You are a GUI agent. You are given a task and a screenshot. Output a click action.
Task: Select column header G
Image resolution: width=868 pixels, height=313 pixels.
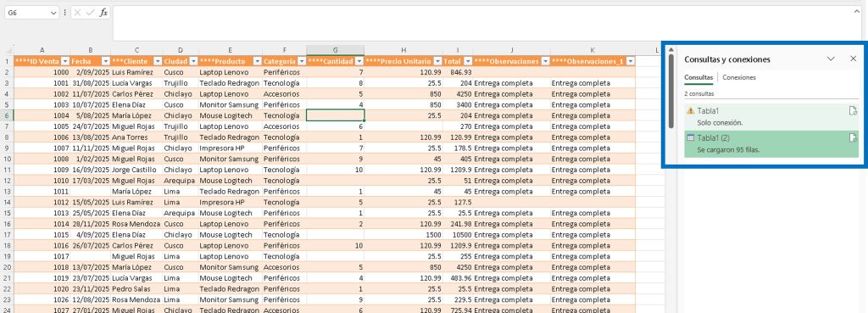(x=336, y=50)
